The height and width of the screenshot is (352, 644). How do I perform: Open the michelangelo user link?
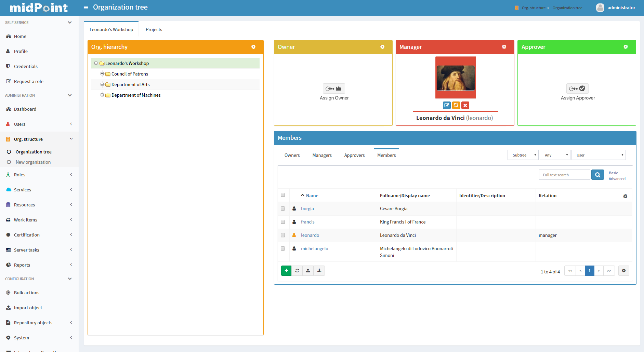coord(314,248)
